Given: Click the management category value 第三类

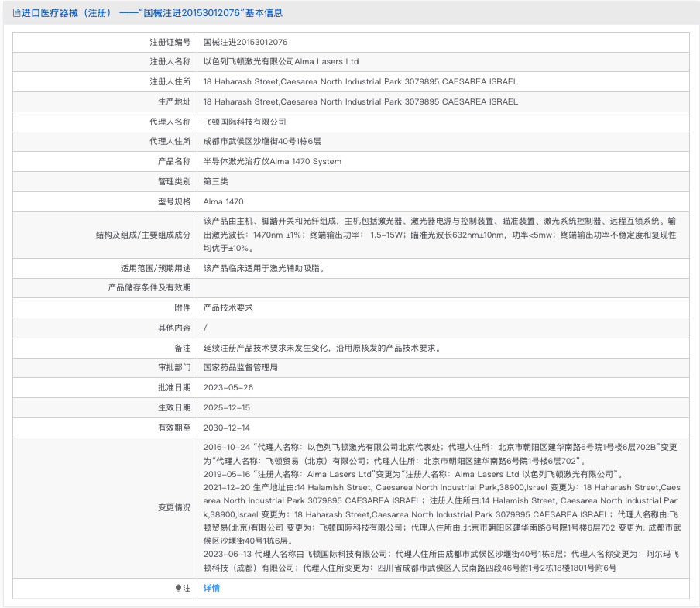Looking at the screenshot, I should click(x=215, y=181).
